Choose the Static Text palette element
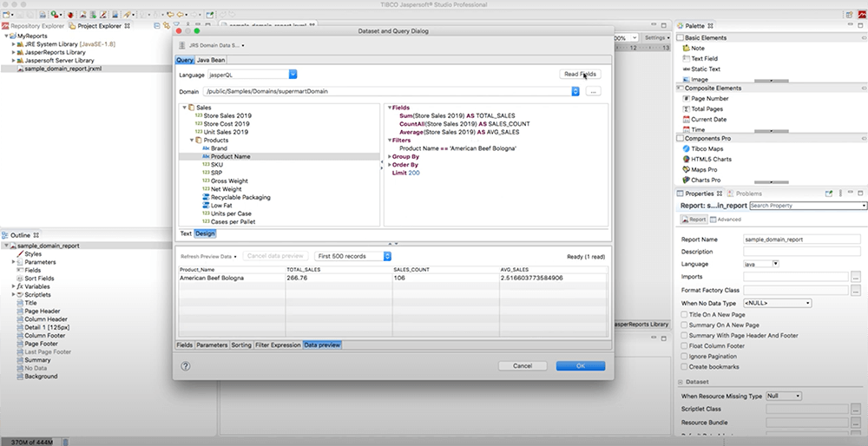Viewport: 868px width, 446px height. [700, 69]
